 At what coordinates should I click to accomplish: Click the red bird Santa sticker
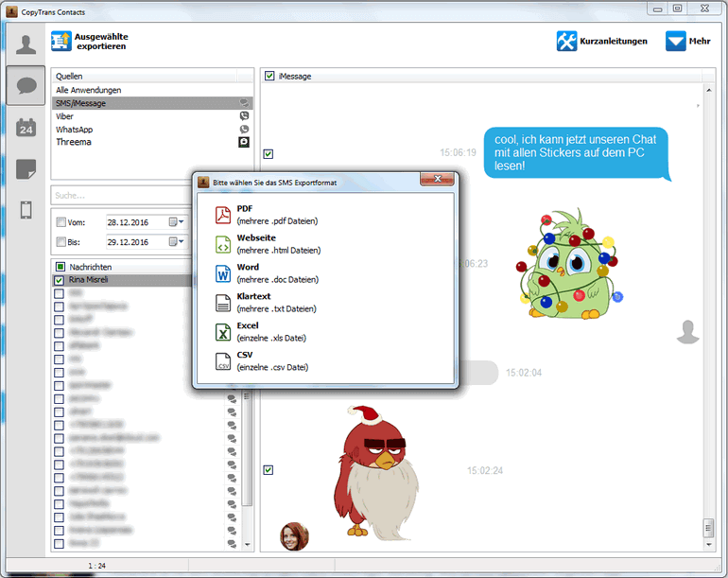click(376, 473)
